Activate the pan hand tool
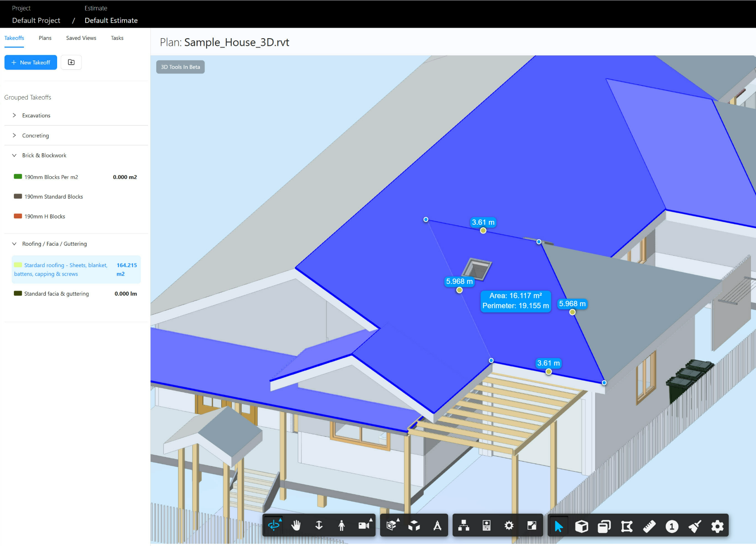 tap(297, 525)
